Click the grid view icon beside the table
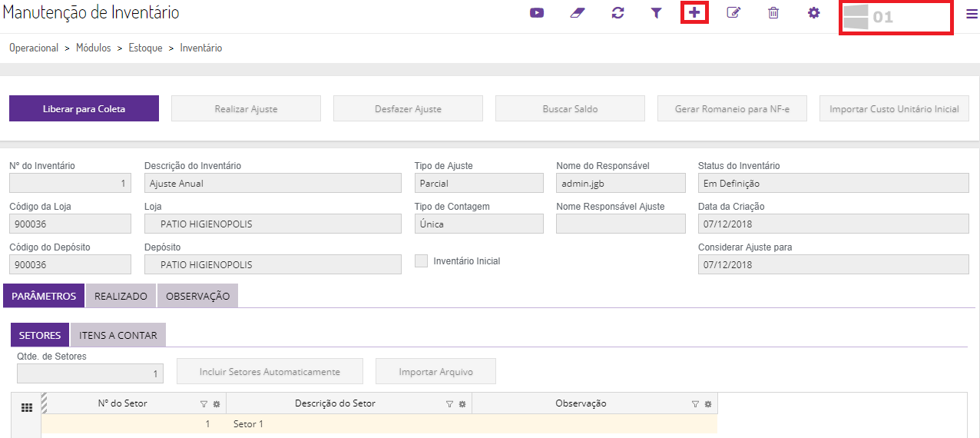The width and height of the screenshot is (980, 438). coord(26,408)
